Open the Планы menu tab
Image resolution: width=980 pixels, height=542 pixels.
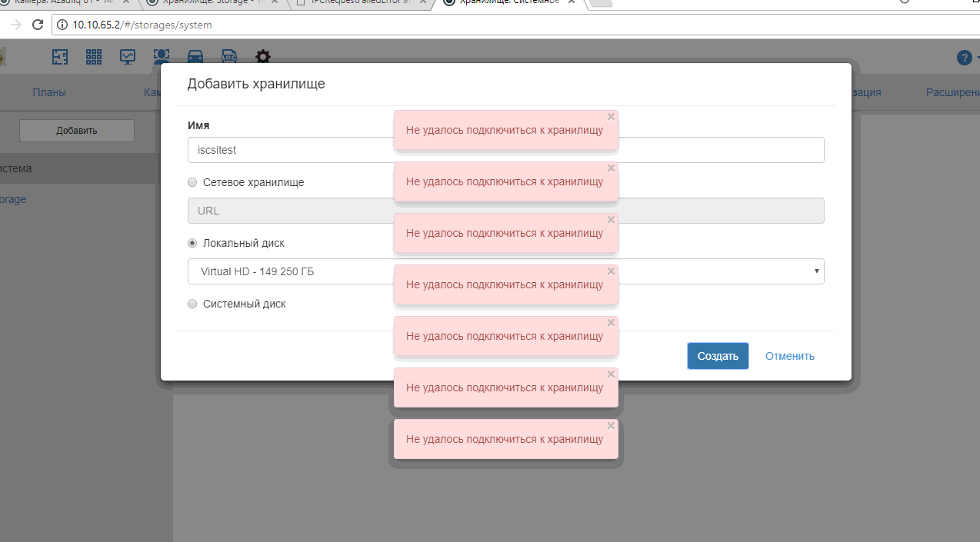(x=49, y=92)
